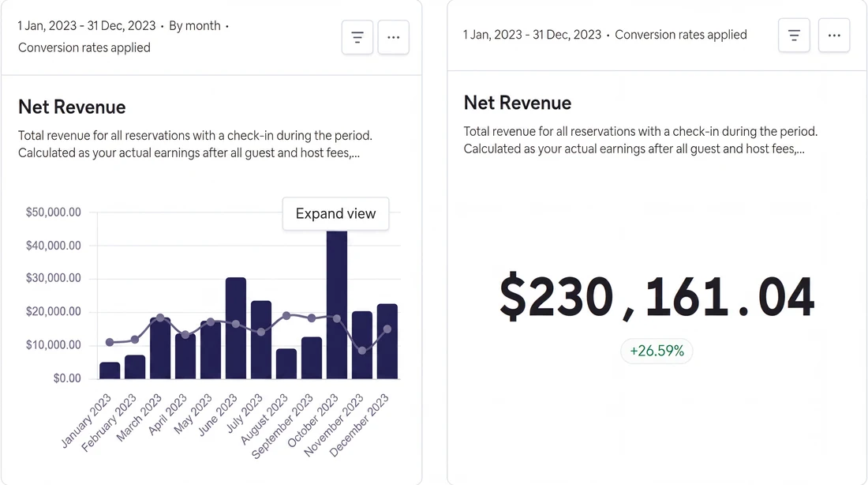The height and width of the screenshot is (485, 868).
Task: Click the Expand view button
Action: [x=335, y=213]
